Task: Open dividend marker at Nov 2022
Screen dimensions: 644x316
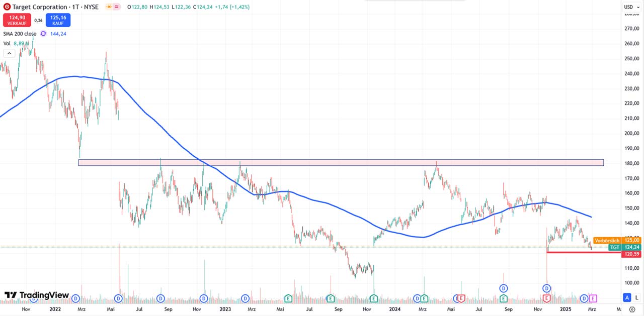Action: click(x=204, y=298)
